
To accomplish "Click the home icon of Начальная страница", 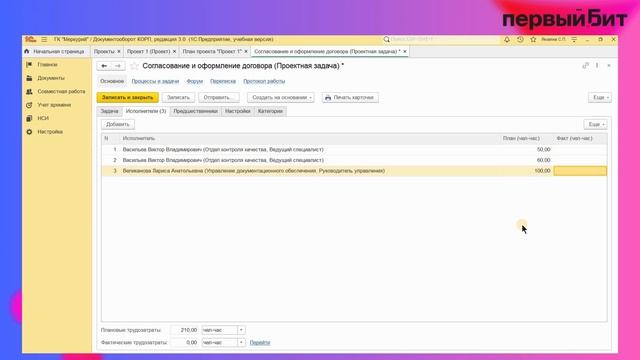I will click(27, 51).
